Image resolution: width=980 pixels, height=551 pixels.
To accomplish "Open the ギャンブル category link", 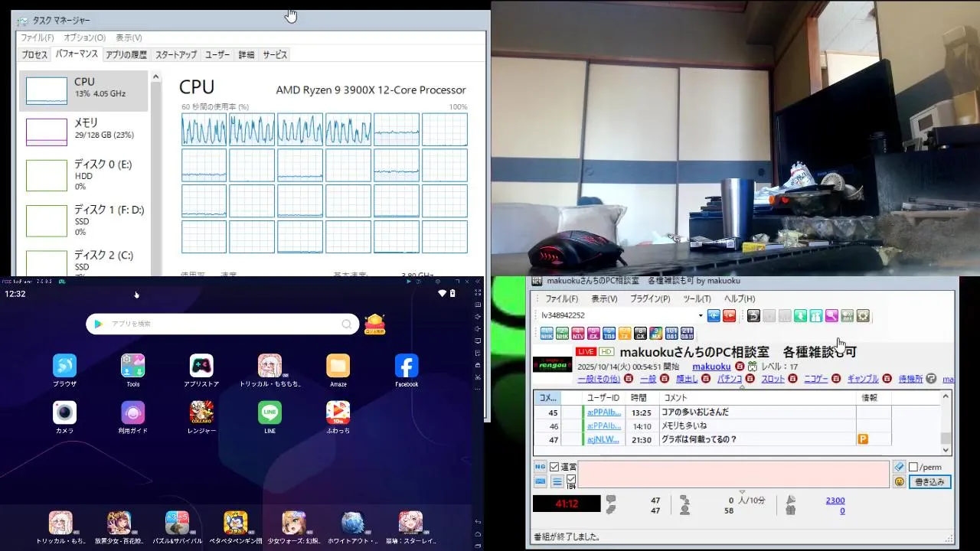I will [x=863, y=379].
